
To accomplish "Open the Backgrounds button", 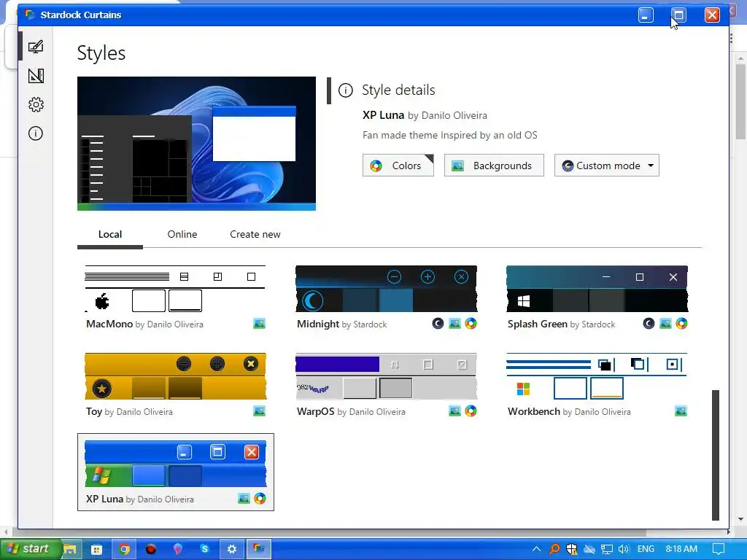I will (494, 166).
